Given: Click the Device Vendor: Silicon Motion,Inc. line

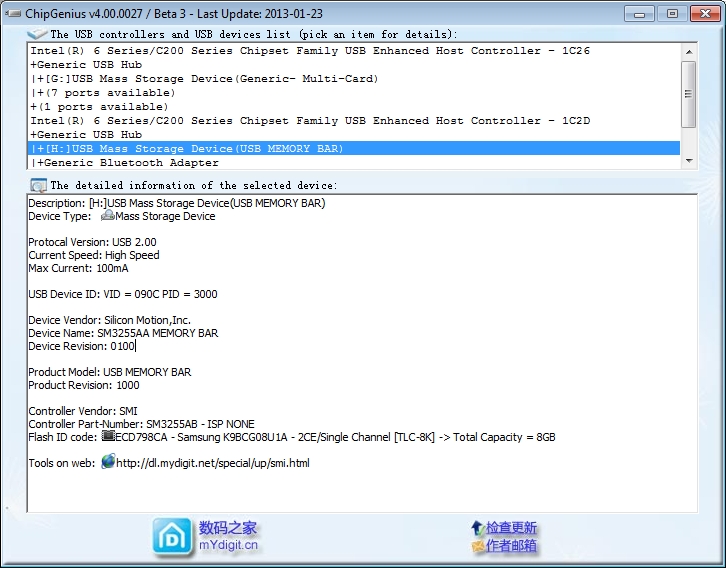Looking at the screenshot, I should click(x=109, y=320).
